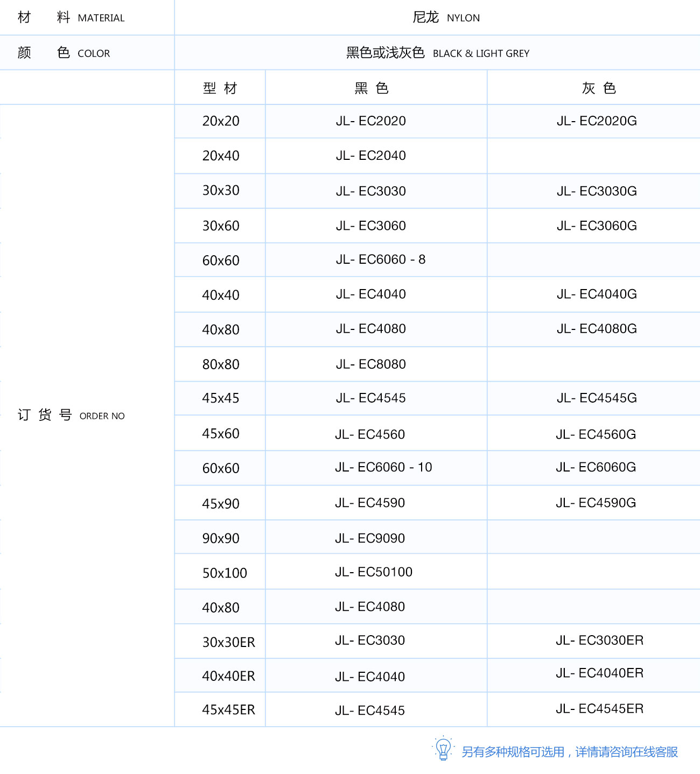Select the 黑色 column header
This screenshot has width=700, height=774.
pyautogui.click(x=372, y=88)
